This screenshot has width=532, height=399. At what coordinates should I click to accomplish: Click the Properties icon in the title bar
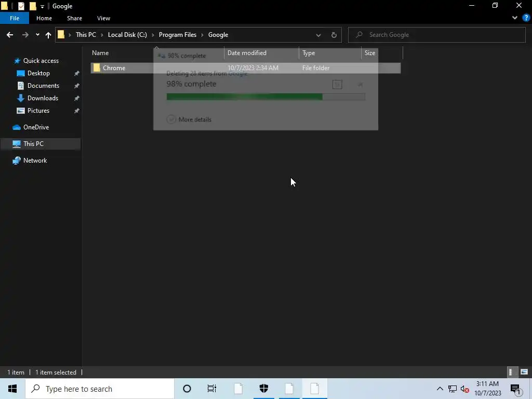tap(21, 6)
